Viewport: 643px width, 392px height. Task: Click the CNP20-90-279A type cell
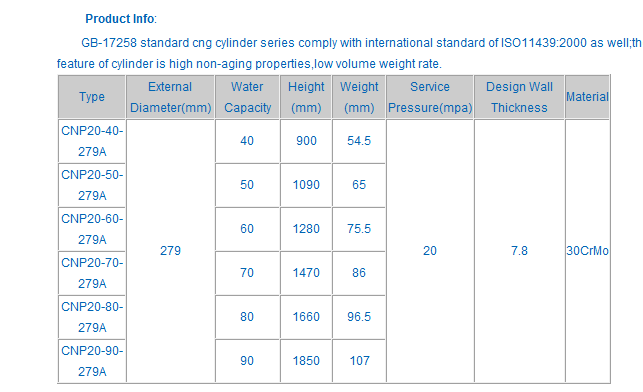92,361
